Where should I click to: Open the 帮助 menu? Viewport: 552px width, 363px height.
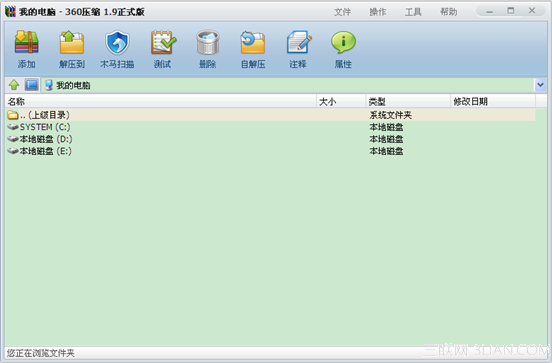pos(448,12)
